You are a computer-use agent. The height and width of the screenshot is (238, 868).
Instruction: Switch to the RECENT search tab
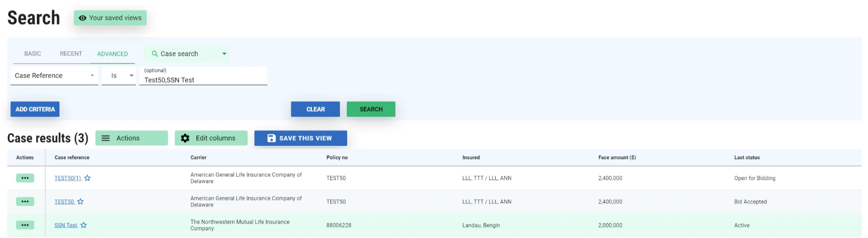[71, 54]
